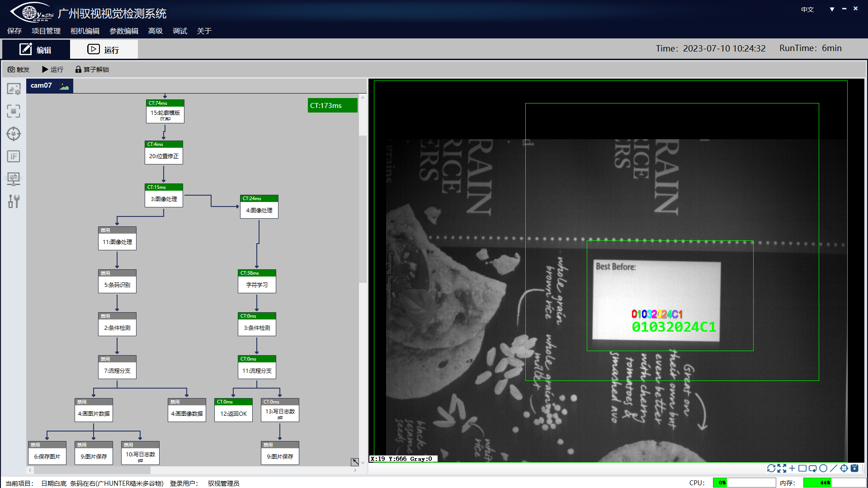Select the circle ROI drawing tool
The width and height of the screenshot is (868, 488).
pos(823,469)
